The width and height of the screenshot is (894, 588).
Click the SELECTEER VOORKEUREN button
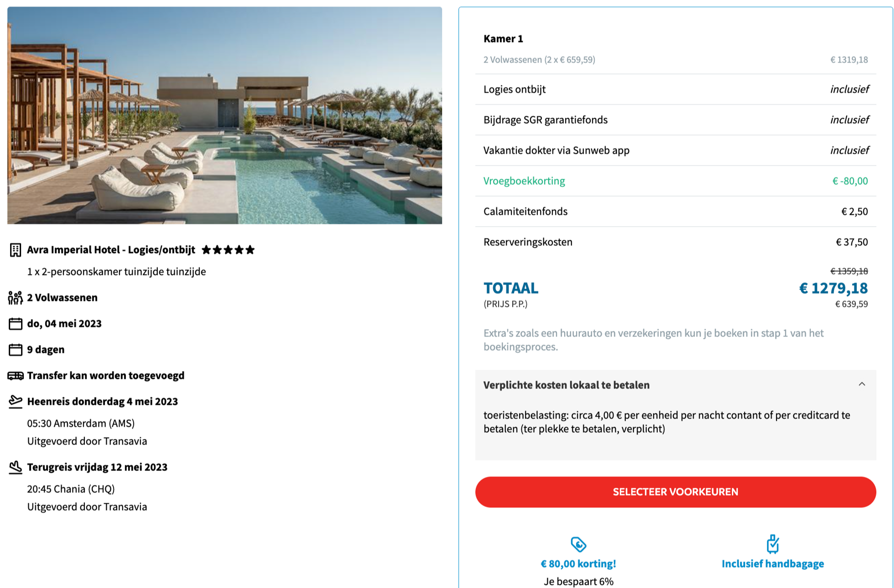pyautogui.click(x=675, y=492)
